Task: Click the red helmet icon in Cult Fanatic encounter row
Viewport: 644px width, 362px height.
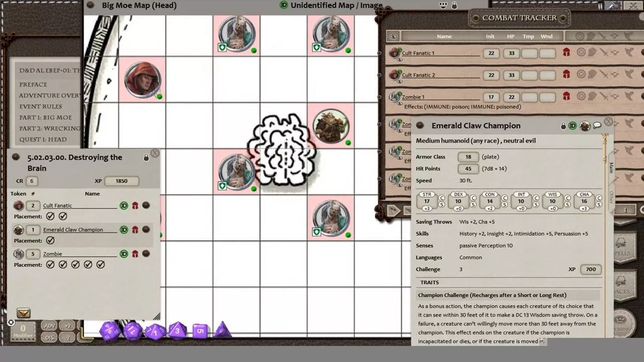Action: (x=135, y=205)
